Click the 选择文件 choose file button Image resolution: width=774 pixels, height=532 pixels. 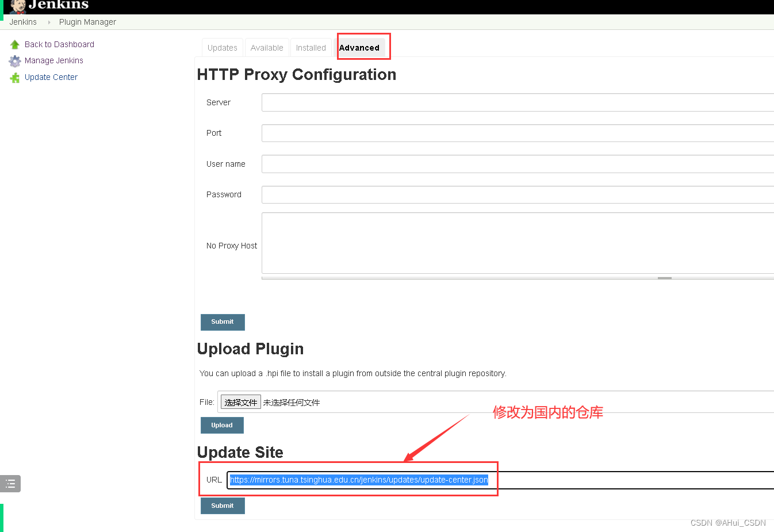[x=241, y=402]
